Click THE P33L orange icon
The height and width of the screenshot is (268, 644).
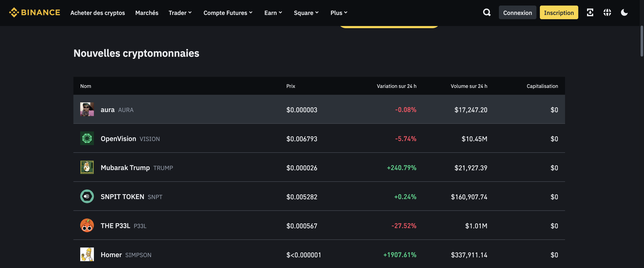87,225
